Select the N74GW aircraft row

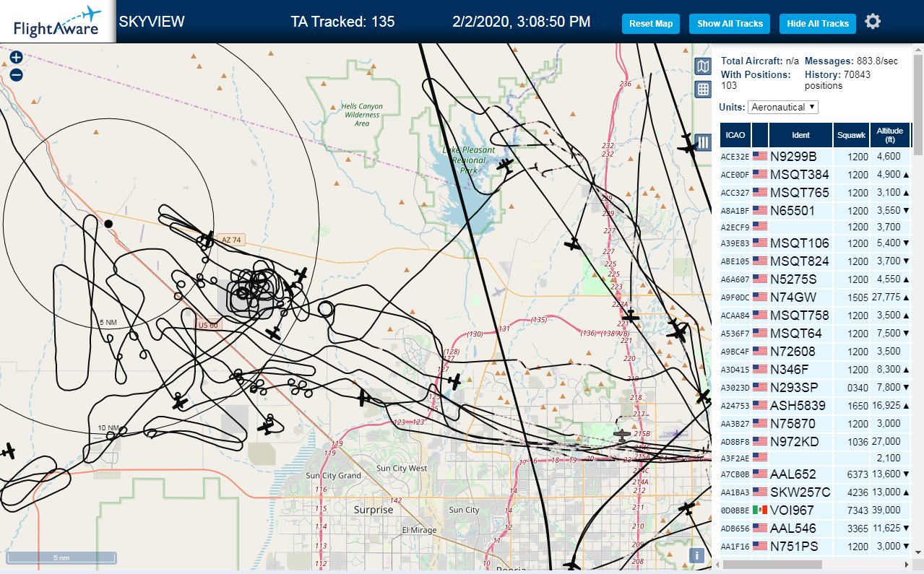tap(816, 297)
